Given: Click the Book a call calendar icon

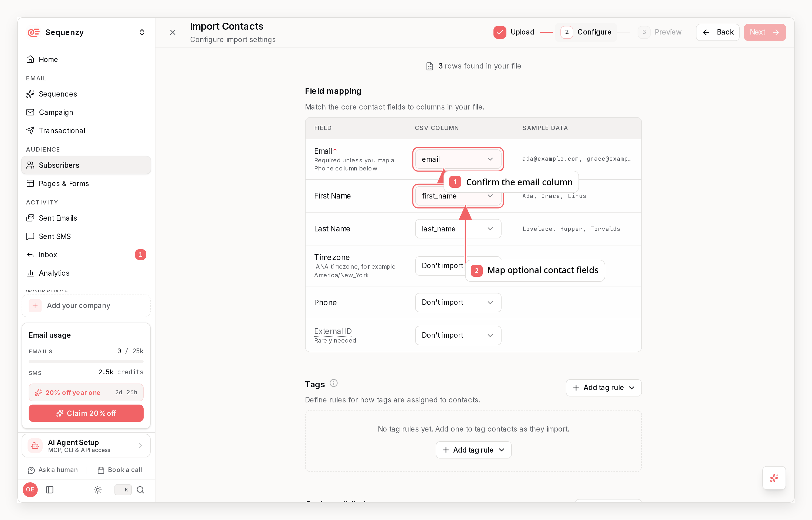Looking at the screenshot, I should coord(101,470).
